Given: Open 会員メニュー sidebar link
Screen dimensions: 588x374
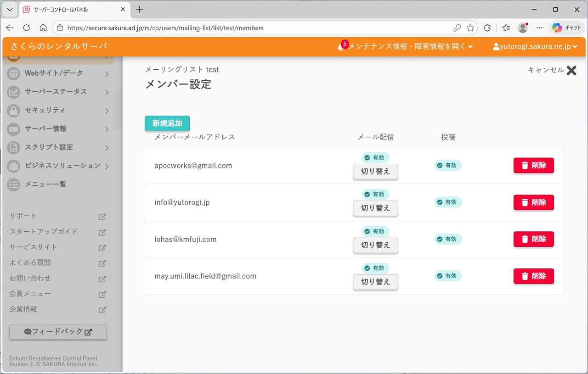Looking at the screenshot, I should tap(30, 294).
